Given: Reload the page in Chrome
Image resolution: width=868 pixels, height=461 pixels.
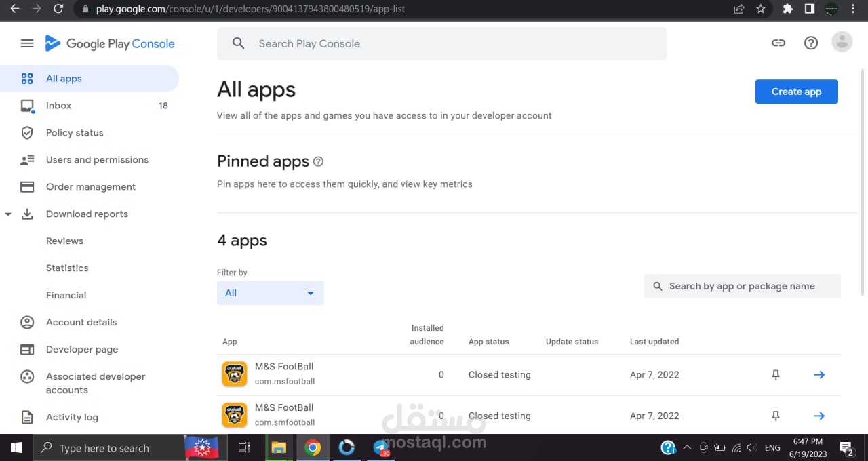Looking at the screenshot, I should pyautogui.click(x=58, y=9).
